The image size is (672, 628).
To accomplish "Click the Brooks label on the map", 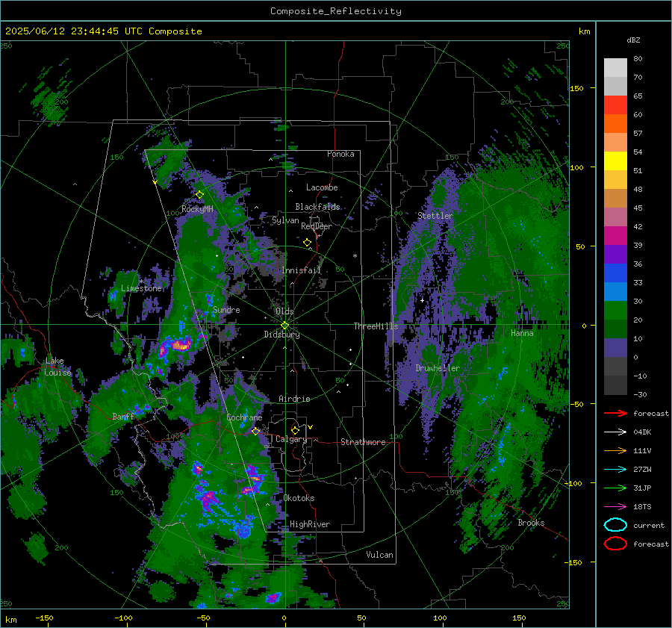I will [x=531, y=523].
